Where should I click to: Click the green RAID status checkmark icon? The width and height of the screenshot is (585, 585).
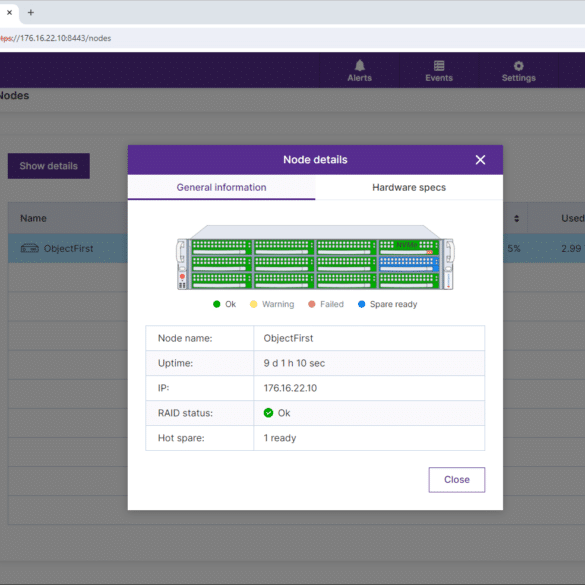tap(268, 413)
